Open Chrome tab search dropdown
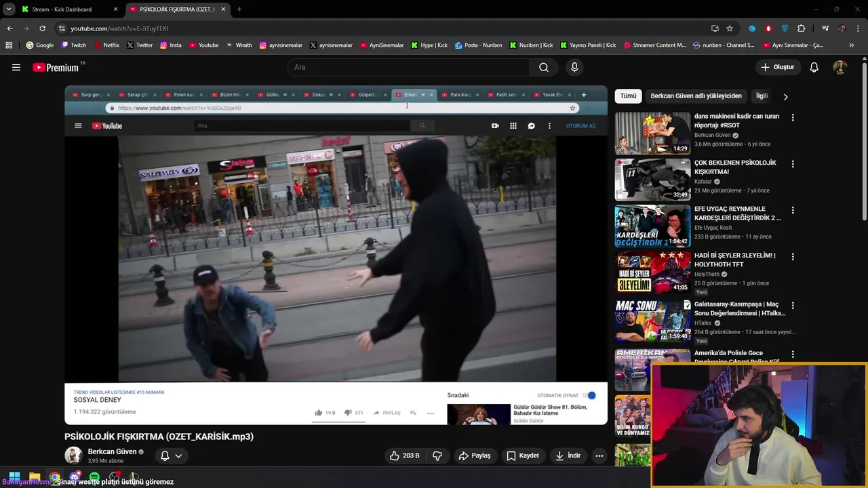The width and height of the screenshot is (868, 488). [x=8, y=9]
